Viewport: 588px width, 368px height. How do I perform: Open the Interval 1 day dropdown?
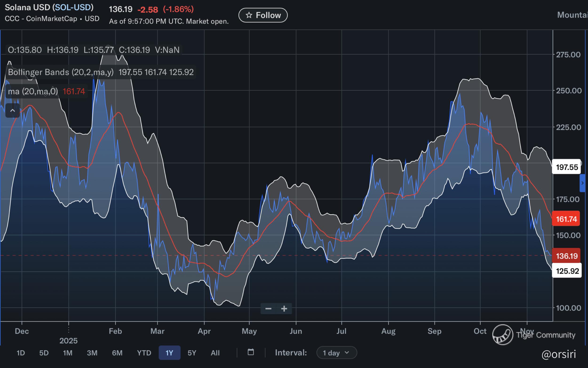pos(336,353)
